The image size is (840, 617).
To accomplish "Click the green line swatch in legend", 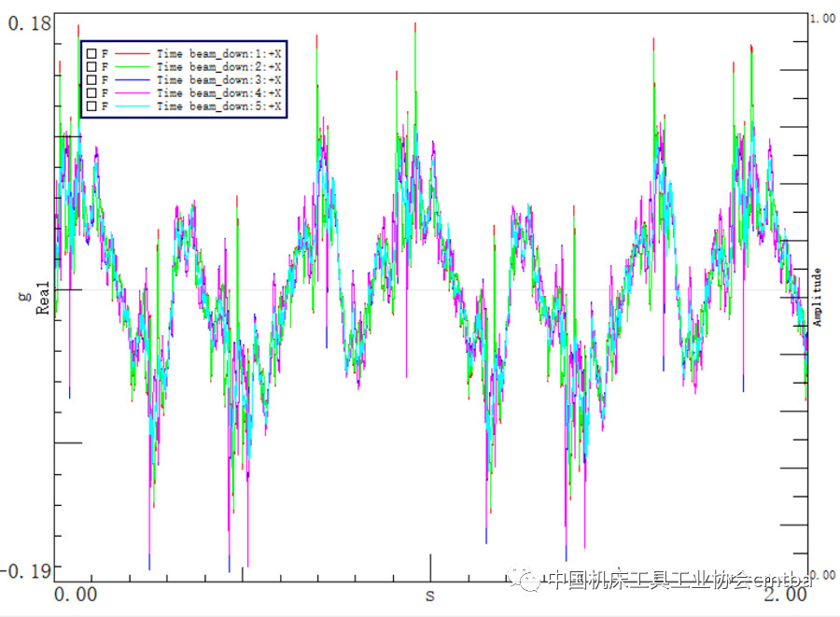I will pyautogui.click(x=133, y=67).
